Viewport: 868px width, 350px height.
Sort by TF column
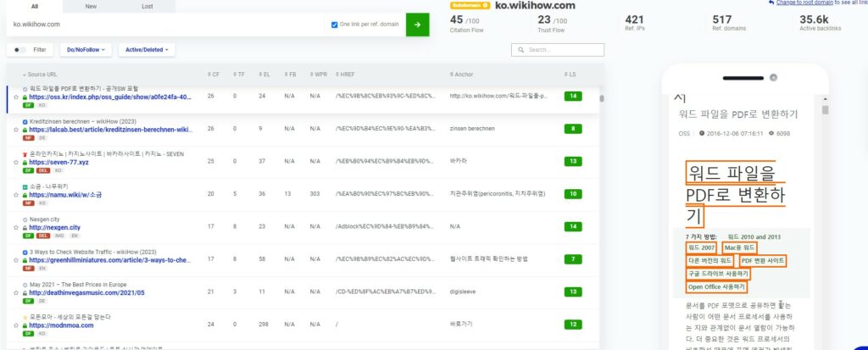click(238, 75)
